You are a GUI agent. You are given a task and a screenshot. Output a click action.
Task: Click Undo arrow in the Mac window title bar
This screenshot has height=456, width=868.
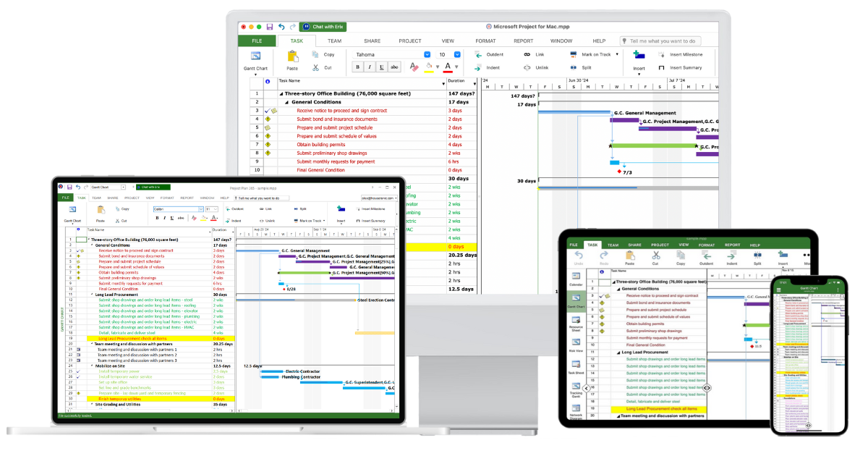coord(281,27)
